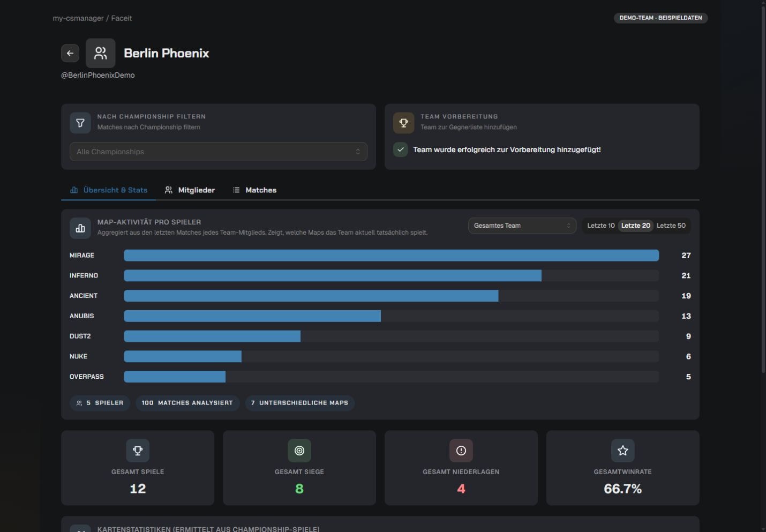Click the Ancient map label
This screenshot has width=766, height=532.
coord(84,296)
